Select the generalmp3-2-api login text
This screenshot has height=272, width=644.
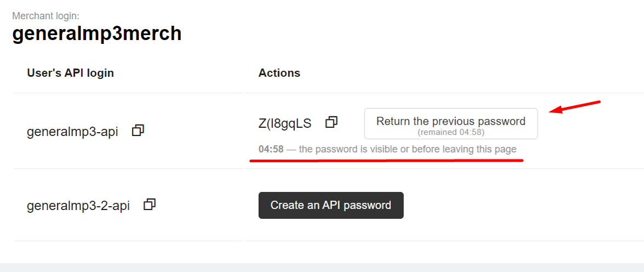pos(78,206)
